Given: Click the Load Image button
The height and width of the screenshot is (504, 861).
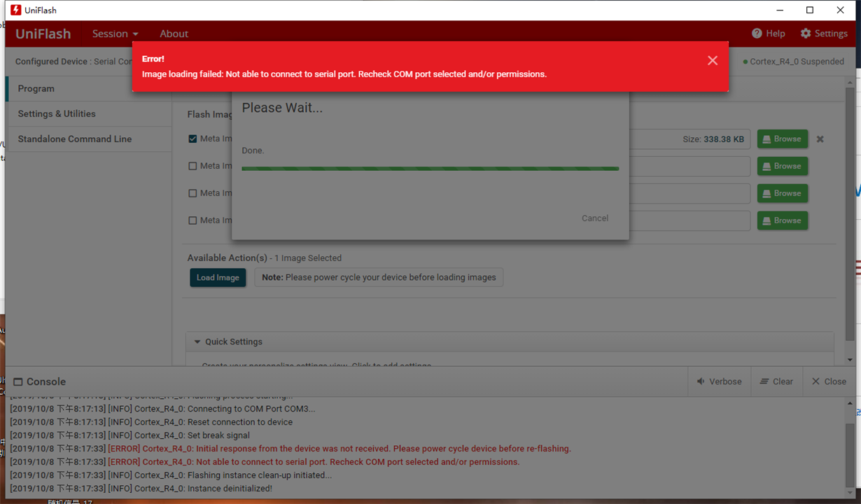Looking at the screenshot, I should click(x=218, y=277).
